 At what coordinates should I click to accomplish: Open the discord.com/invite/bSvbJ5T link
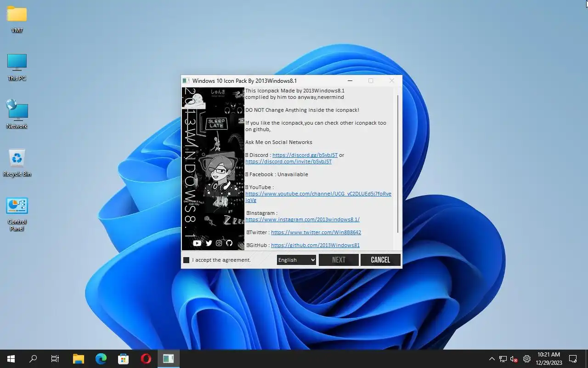[x=288, y=161]
